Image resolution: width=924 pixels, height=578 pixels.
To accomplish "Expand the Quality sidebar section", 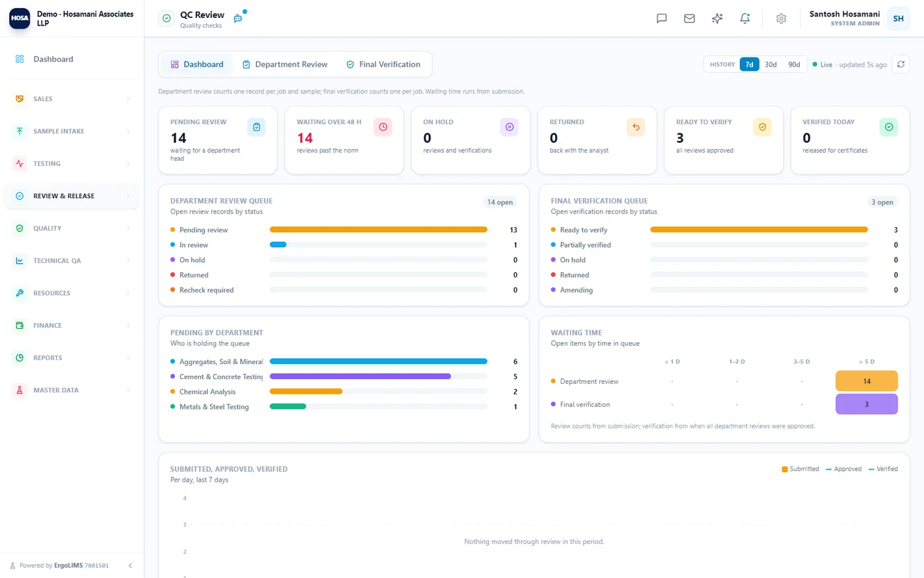I will [x=72, y=228].
